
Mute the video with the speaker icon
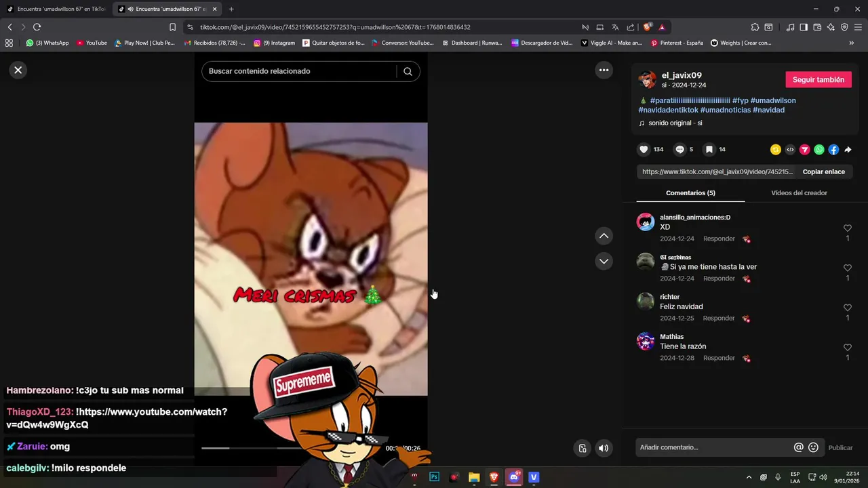(x=604, y=448)
